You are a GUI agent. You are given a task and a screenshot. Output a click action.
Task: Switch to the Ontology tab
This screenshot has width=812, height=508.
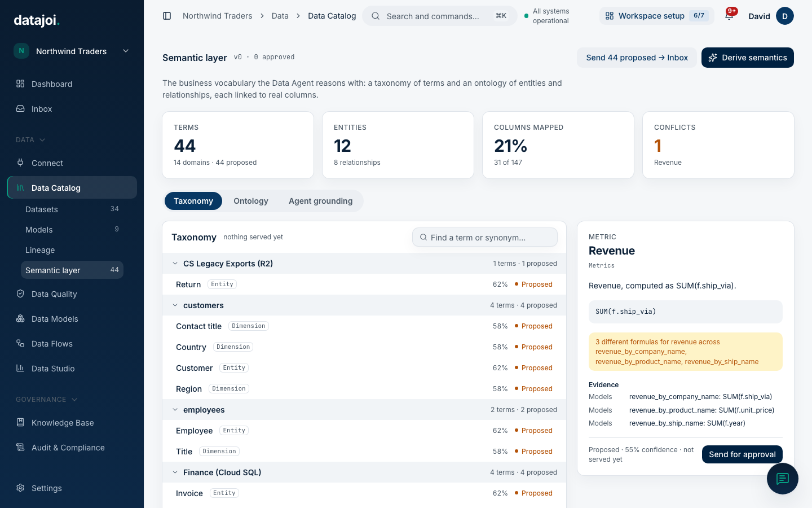click(x=251, y=201)
